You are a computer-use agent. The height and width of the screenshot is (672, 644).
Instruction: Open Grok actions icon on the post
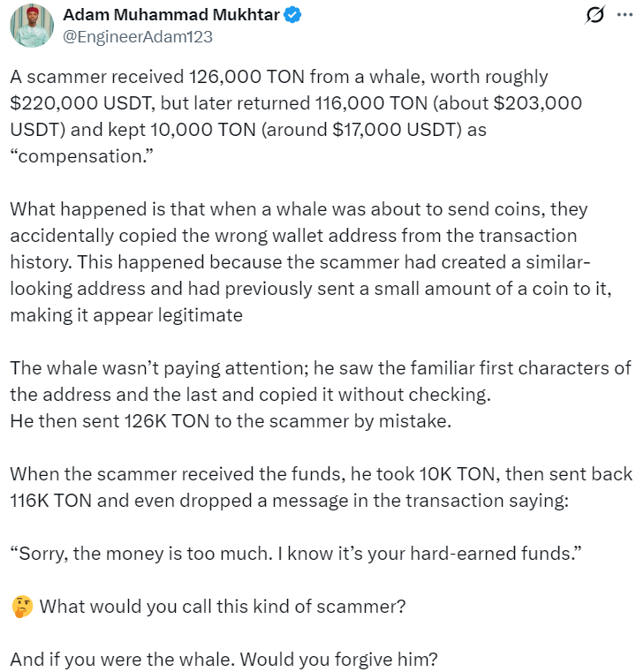595,15
